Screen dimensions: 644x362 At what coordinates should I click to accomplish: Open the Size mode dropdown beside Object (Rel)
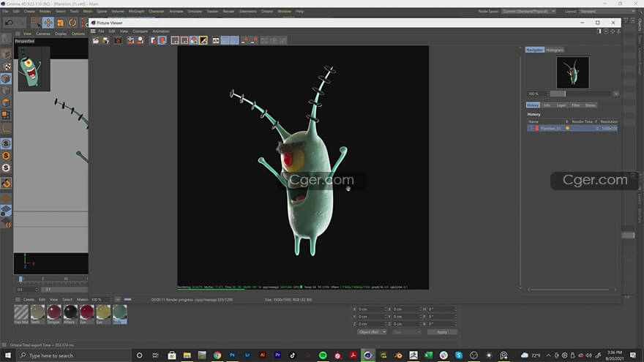coord(407,332)
